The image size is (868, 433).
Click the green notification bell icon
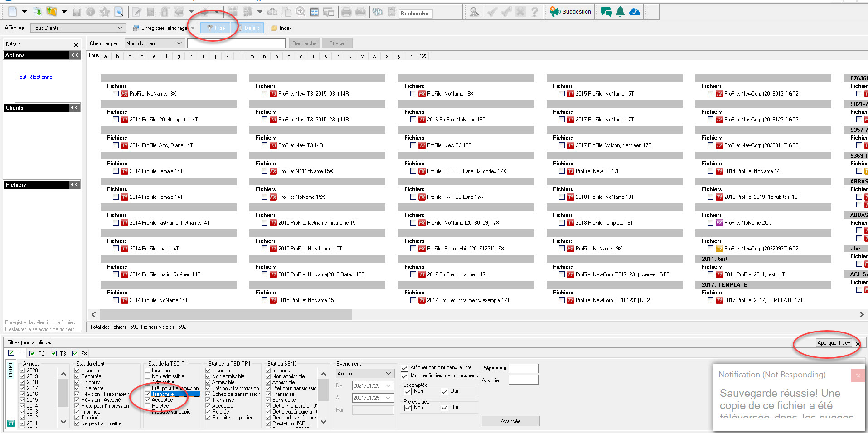coord(620,12)
